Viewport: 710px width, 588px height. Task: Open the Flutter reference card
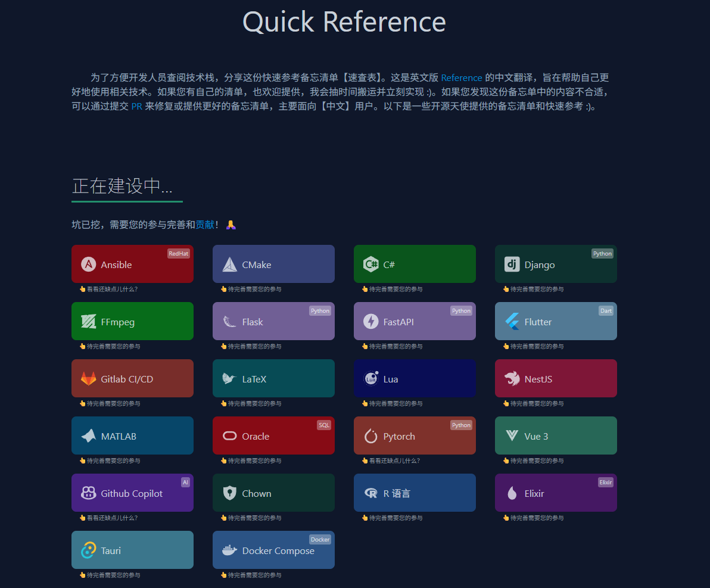point(556,321)
